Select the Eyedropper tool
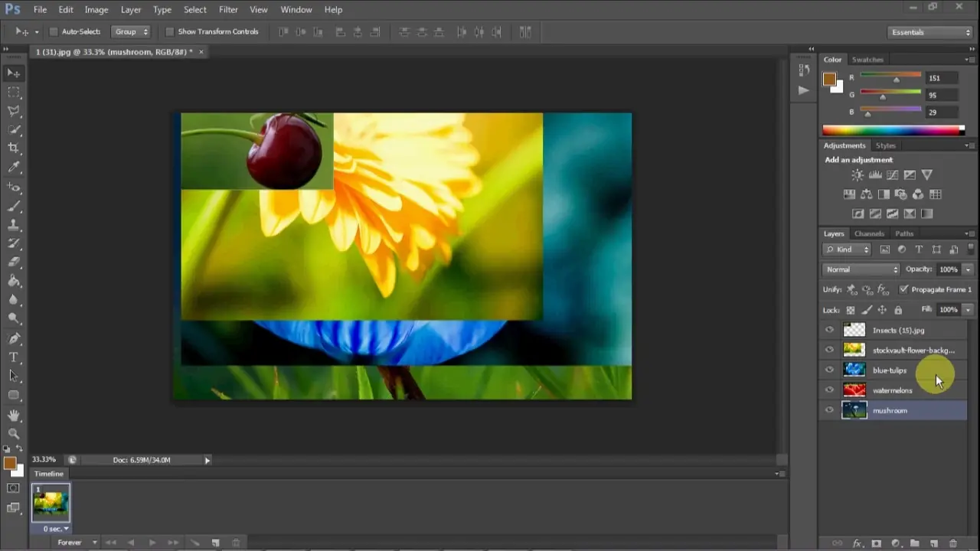Screen dimensions: 980x551 [x=14, y=167]
